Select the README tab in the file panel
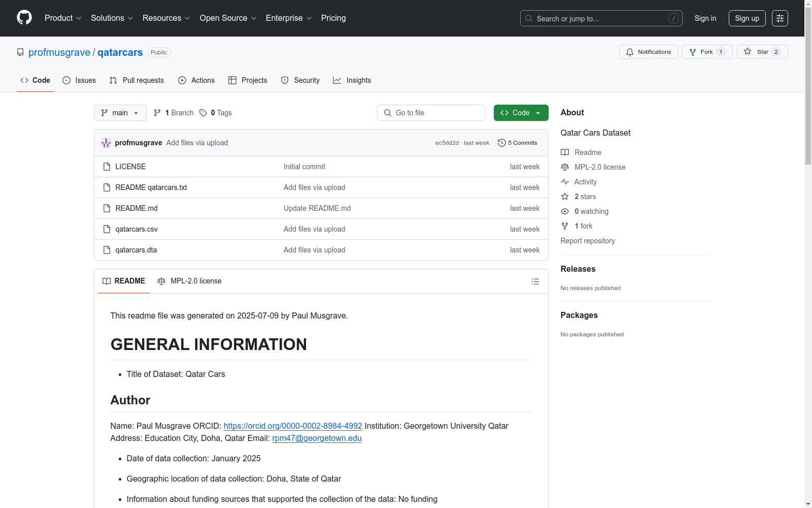 (x=124, y=281)
